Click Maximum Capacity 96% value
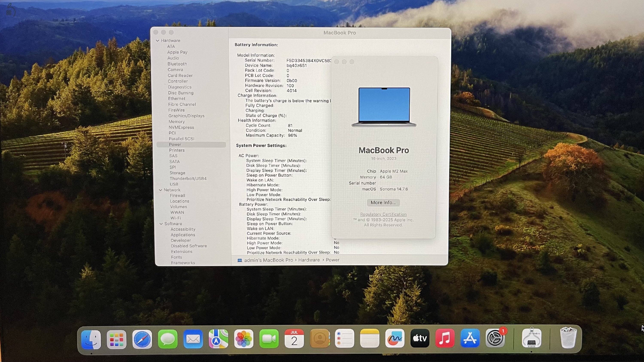 tap(292, 135)
